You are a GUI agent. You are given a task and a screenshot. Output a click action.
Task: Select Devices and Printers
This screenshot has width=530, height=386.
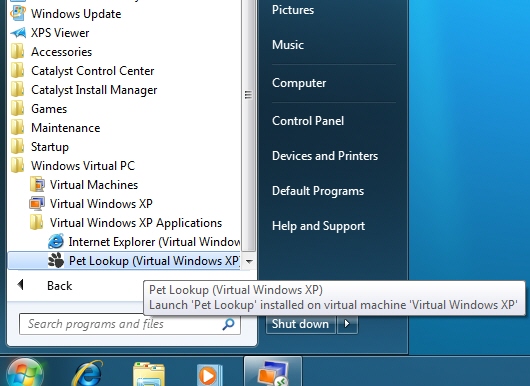pos(325,156)
